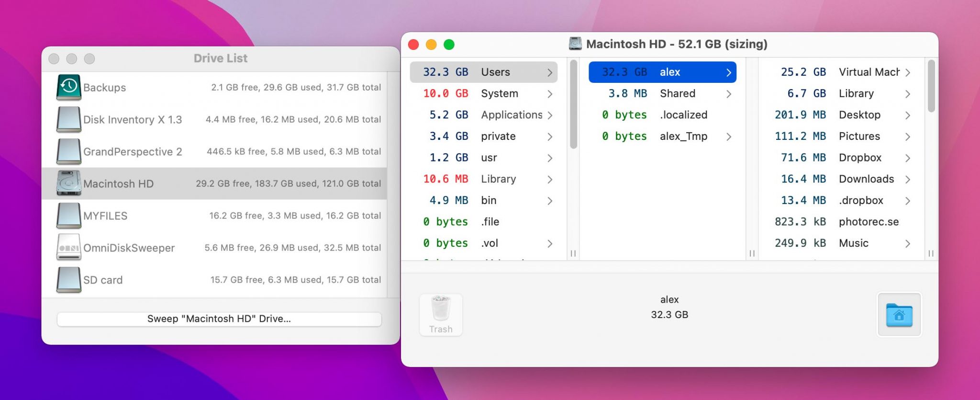Select the alex_Tmp row
Screen dimensions: 980x400
coord(662,136)
